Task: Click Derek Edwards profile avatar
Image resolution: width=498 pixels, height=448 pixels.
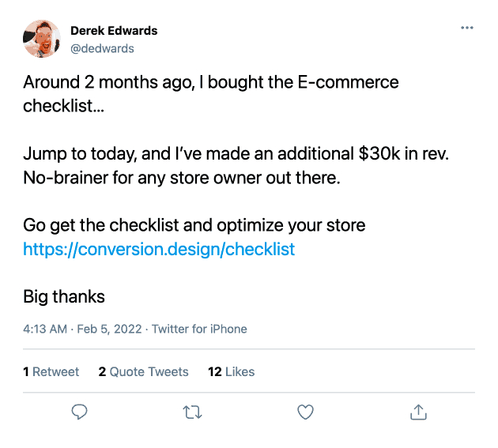Action: click(x=43, y=40)
